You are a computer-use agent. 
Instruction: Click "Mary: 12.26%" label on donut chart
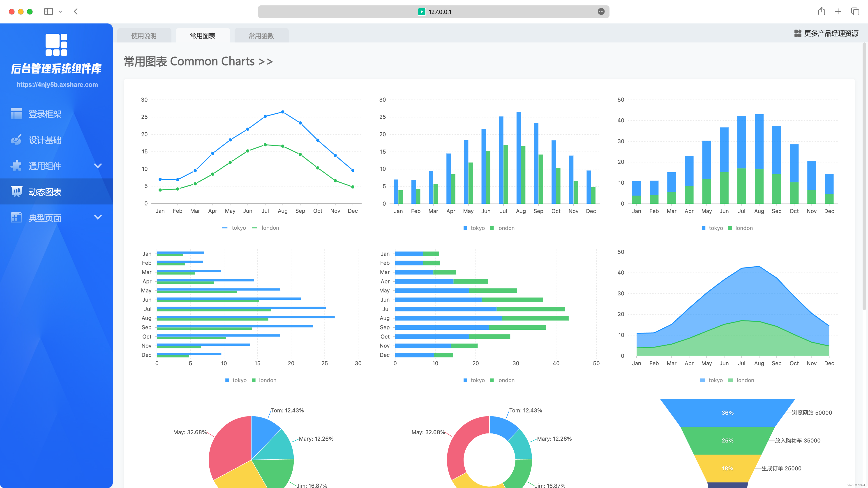point(554,438)
